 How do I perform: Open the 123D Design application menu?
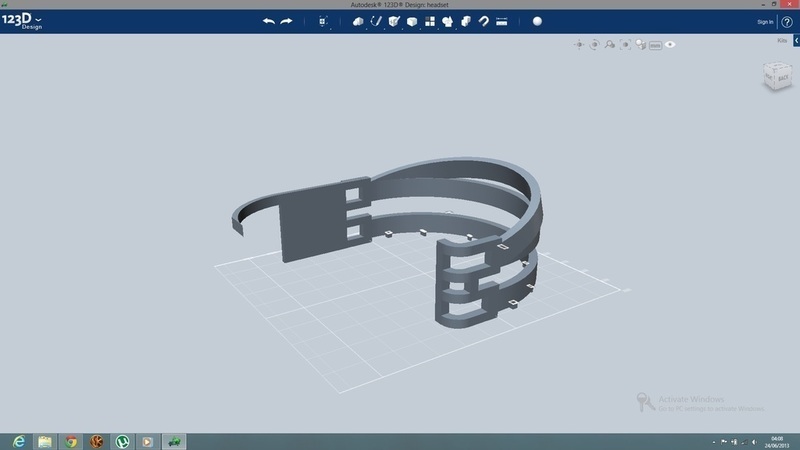22,21
